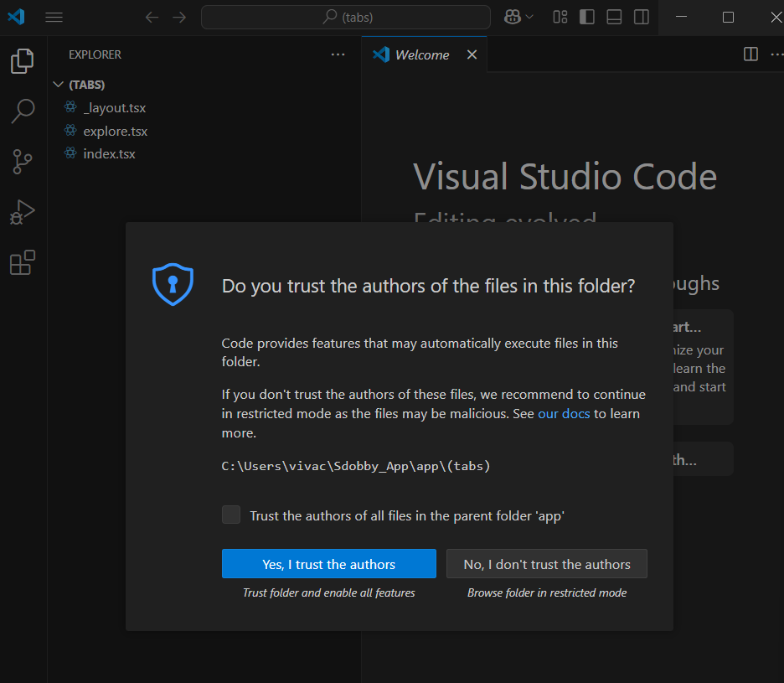Click Yes, I trust the authors

click(329, 564)
